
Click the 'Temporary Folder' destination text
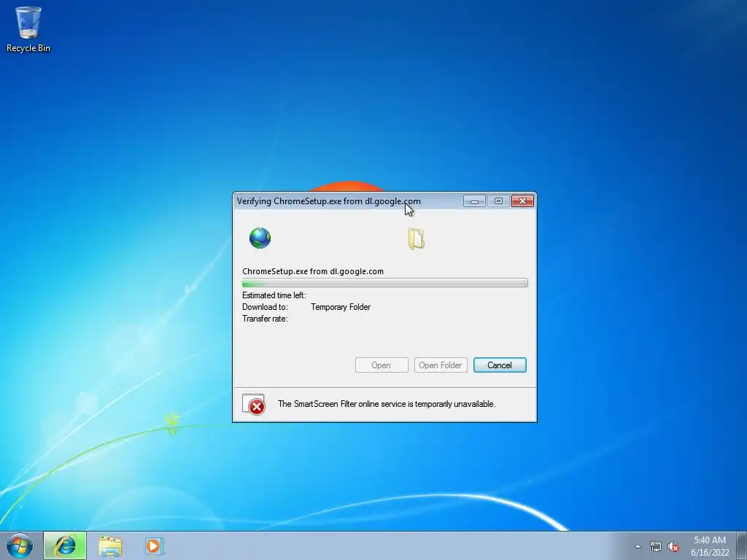pyautogui.click(x=341, y=307)
